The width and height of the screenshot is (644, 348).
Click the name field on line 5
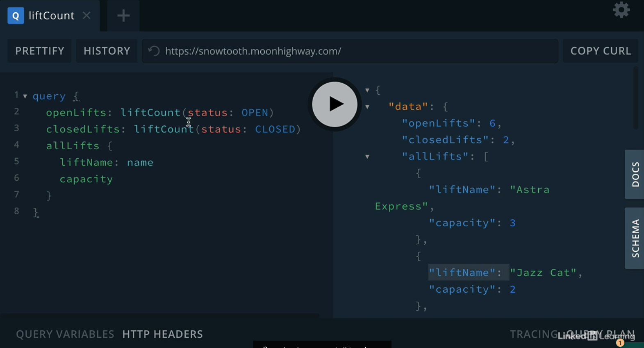[x=140, y=162]
